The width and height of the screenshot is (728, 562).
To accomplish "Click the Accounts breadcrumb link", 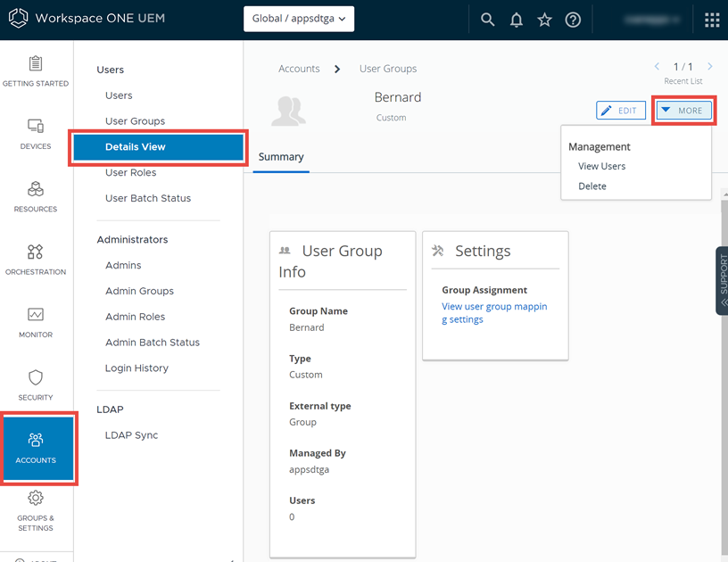I will click(299, 69).
